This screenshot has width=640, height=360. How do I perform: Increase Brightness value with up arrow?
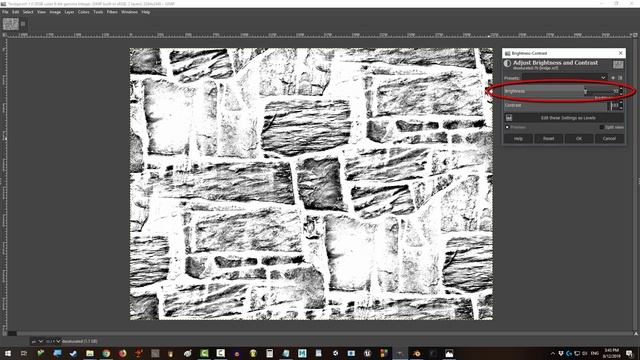tap(621, 89)
